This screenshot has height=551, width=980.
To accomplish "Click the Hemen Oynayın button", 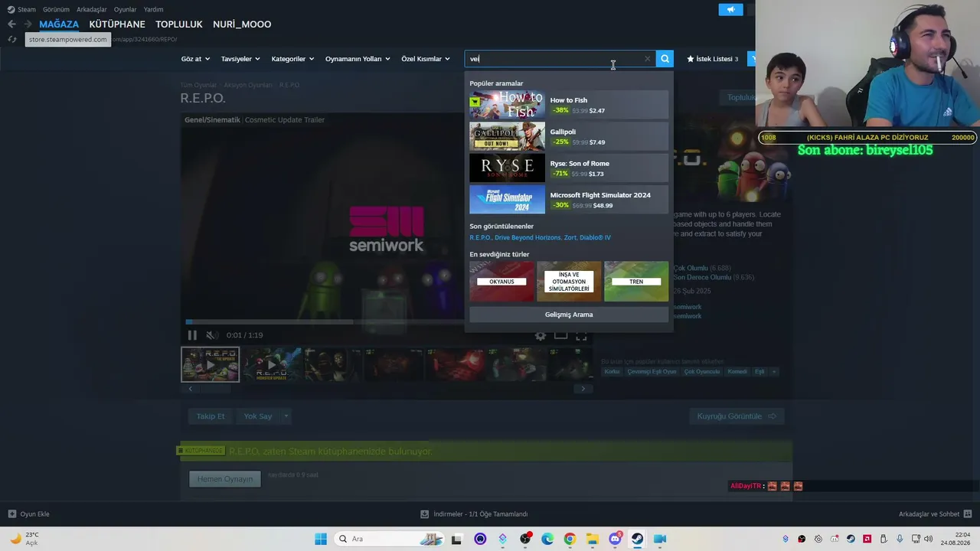I will (225, 479).
